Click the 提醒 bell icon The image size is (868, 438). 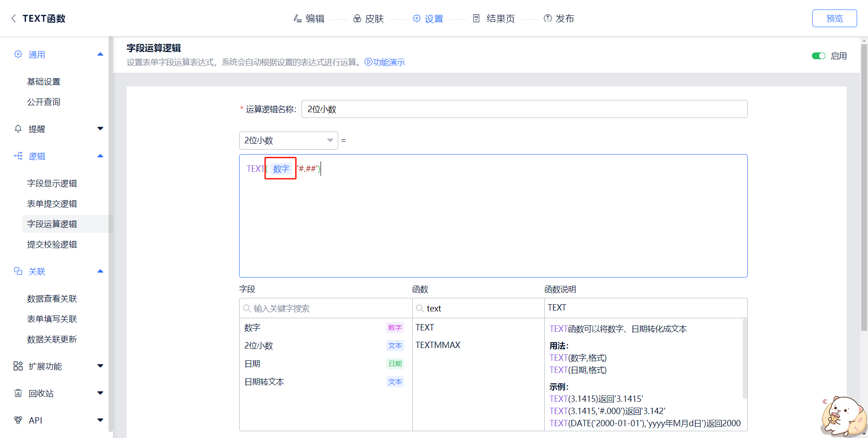[x=18, y=129]
